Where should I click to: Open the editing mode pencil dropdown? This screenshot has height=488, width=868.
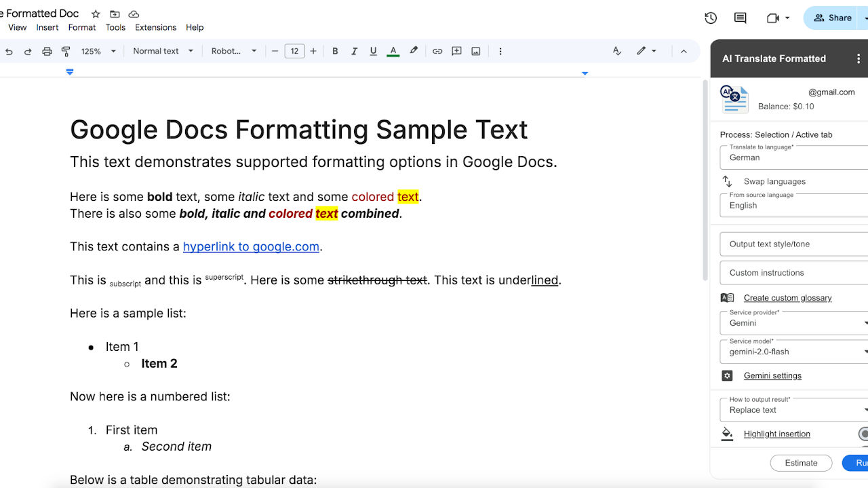(646, 52)
